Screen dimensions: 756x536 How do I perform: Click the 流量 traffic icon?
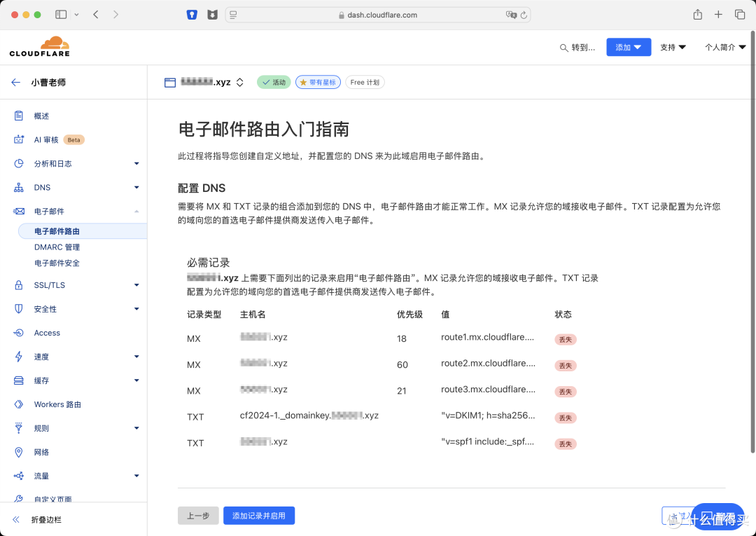pyautogui.click(x=19, y=476)
